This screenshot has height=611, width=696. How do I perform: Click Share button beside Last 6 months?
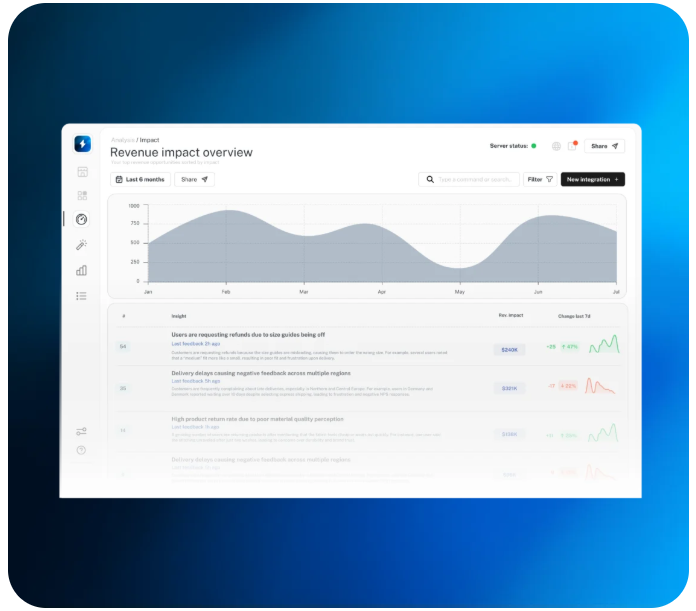194,180
